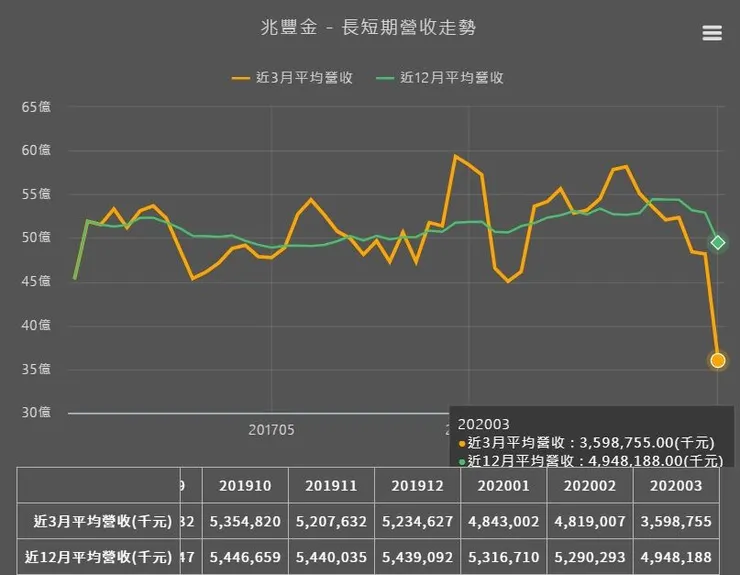
Task: Click the 近12月平均營收(千元) row header
Action: click(x=99, y=557)
